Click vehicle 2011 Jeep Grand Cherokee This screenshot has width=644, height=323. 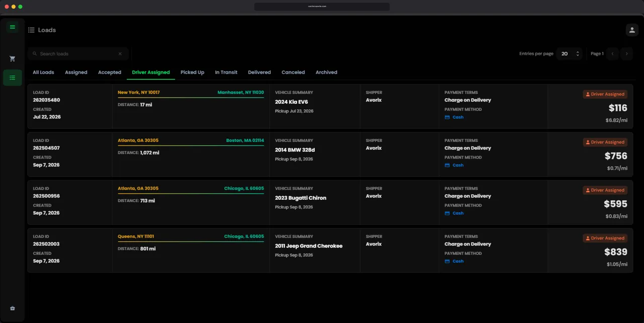[308, 246]
